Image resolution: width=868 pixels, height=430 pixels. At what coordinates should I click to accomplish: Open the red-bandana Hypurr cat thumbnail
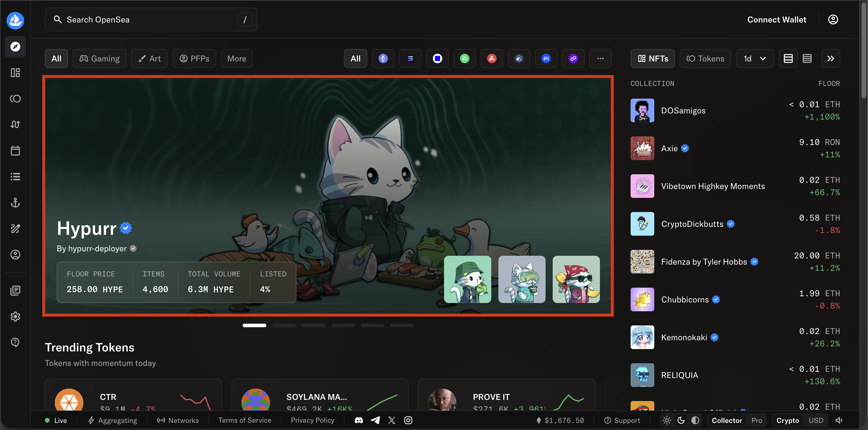[576, 279]
